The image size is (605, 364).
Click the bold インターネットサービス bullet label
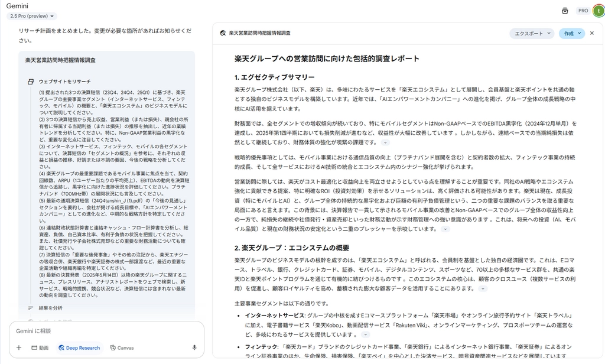pyautogui.click(x=275, y=316)
